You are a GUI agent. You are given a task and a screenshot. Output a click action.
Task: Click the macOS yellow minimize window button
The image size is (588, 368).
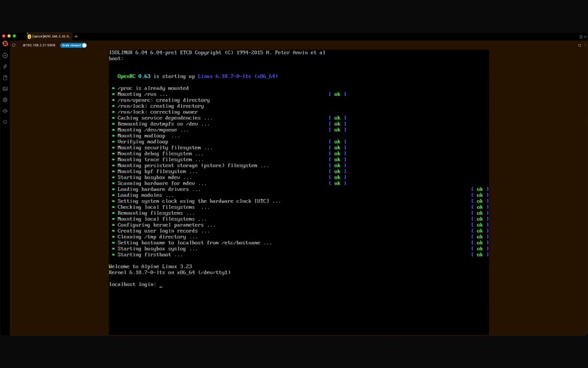[x=9, y=36]
